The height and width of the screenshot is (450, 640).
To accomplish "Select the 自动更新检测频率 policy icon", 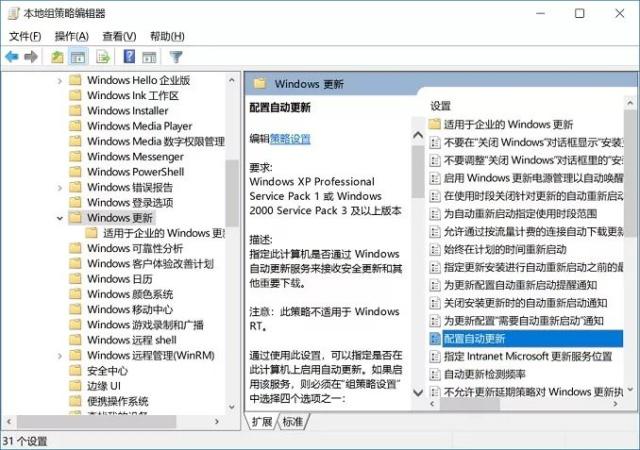I will coord(435,374).
